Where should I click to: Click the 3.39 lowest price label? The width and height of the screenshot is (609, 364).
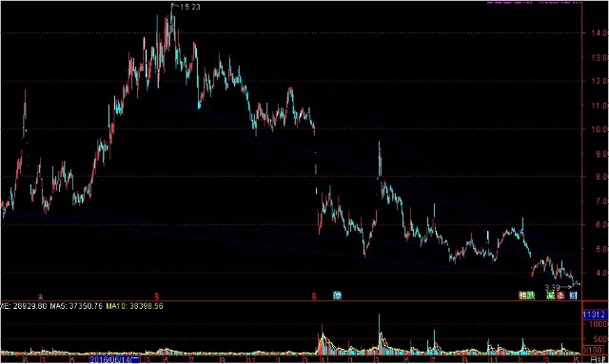pos(552,288)
